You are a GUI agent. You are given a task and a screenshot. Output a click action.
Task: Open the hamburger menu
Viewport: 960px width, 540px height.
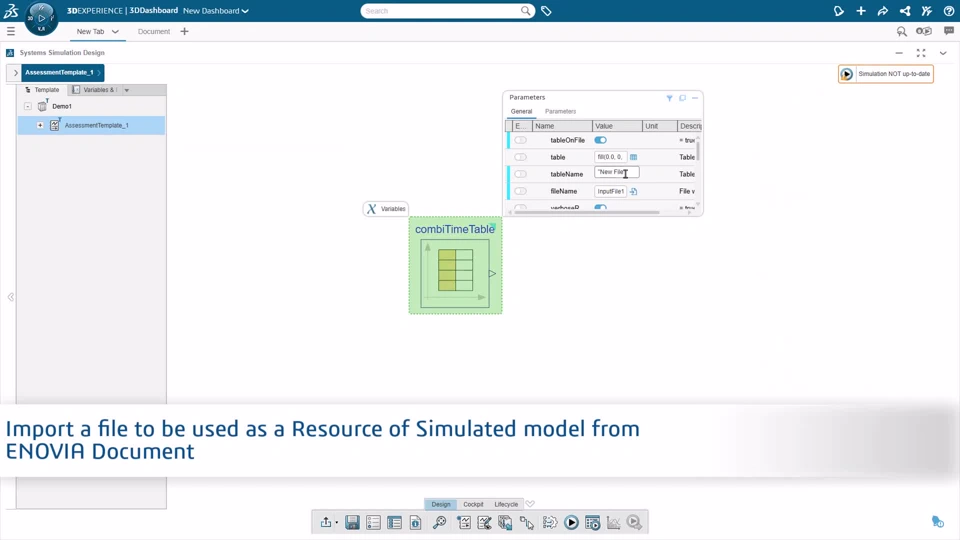tap(10, 31)
